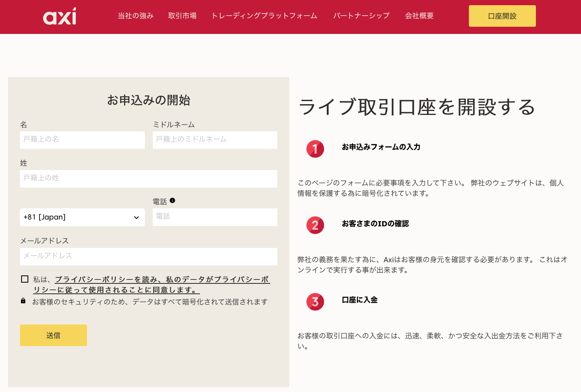The width and height of the screenshot is (581, 392).
Task: Open the パートナーシップ menu item
Action: pyautogui.click(x=361, y=16)
